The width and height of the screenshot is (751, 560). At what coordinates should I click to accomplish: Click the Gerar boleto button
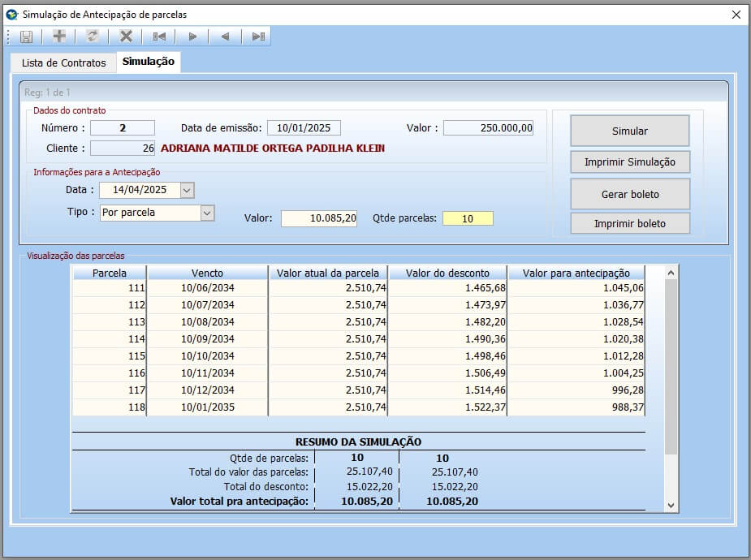[x=629, y=195]
